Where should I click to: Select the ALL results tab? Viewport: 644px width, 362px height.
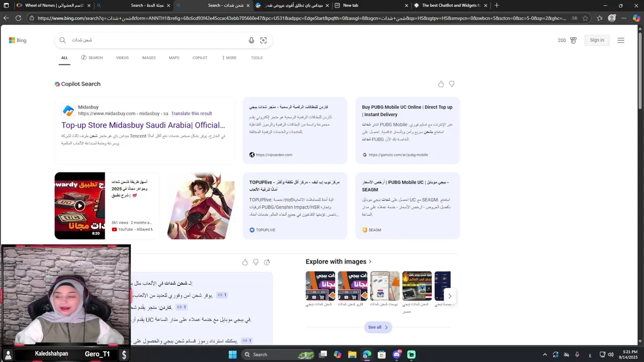[64, 58]
